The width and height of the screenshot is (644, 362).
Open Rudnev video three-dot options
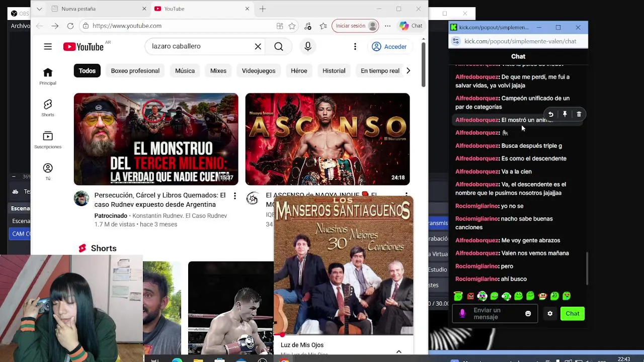click(x=234, y=196)
